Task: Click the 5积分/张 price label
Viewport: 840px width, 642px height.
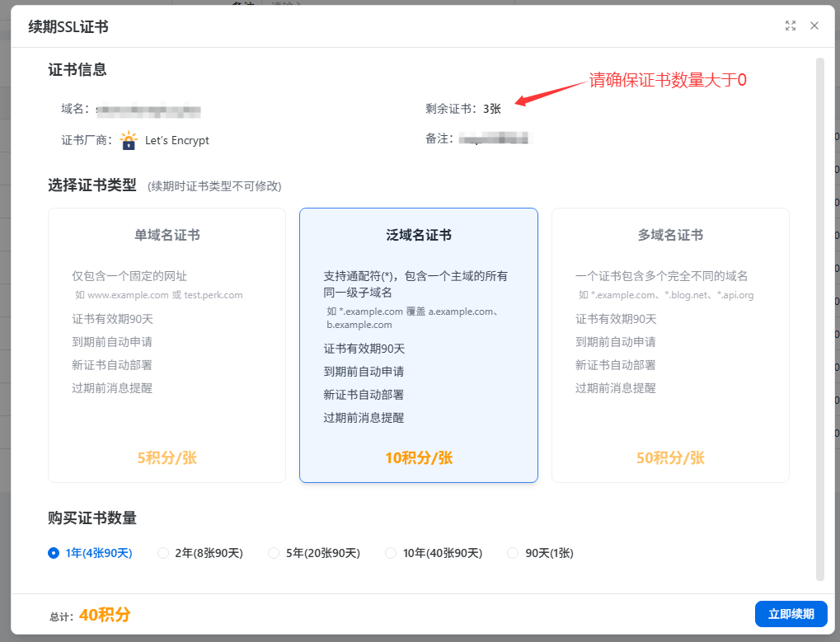Action: 167,458
